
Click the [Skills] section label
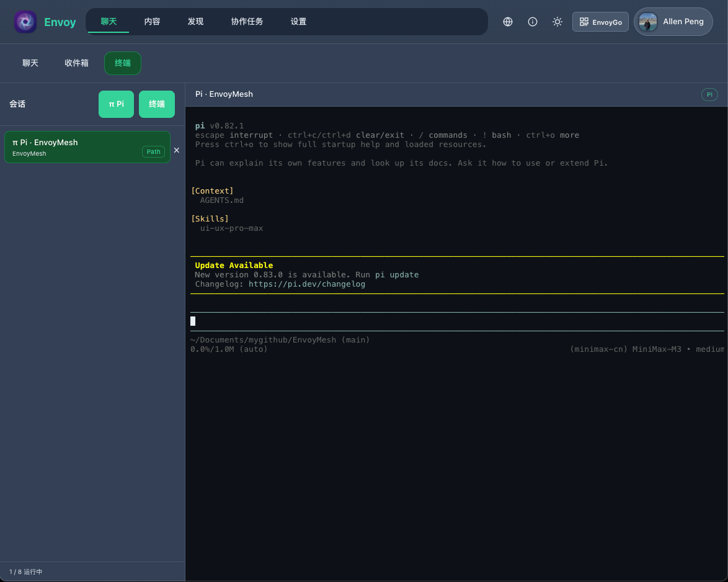click(210, 219)
